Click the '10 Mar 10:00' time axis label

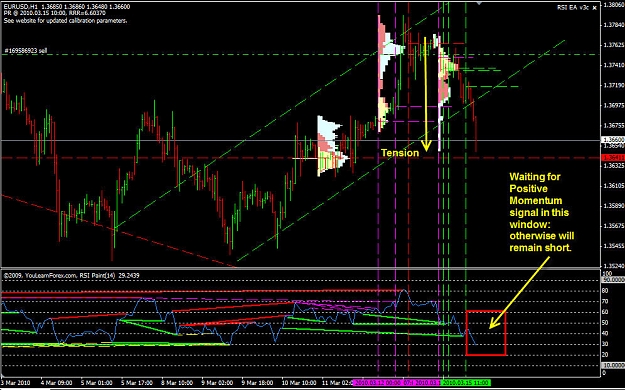(299, 383)
